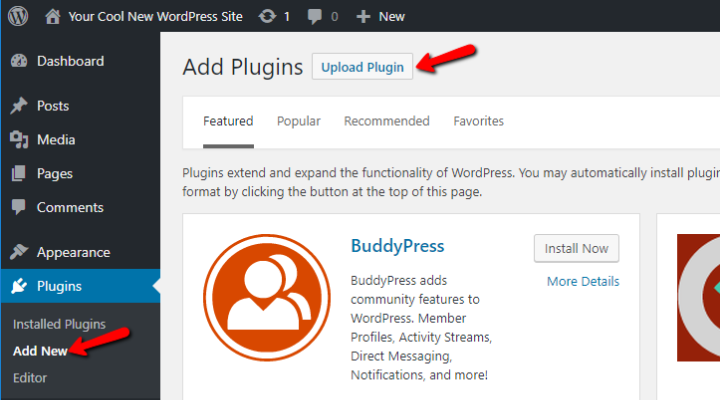Click the BuddyPress plugin logo
The height and width of the screenshot is (400, 720).
(x=267, y=298)
